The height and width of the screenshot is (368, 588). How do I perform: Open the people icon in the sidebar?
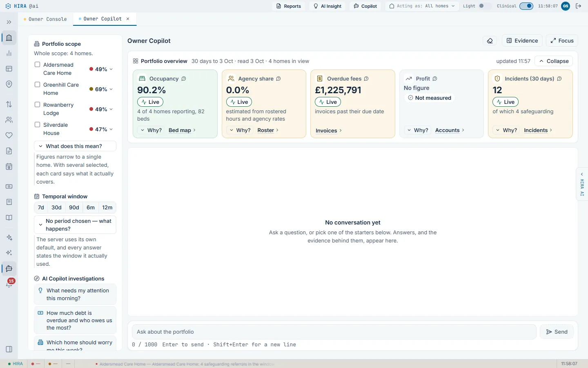click(9, 120)
